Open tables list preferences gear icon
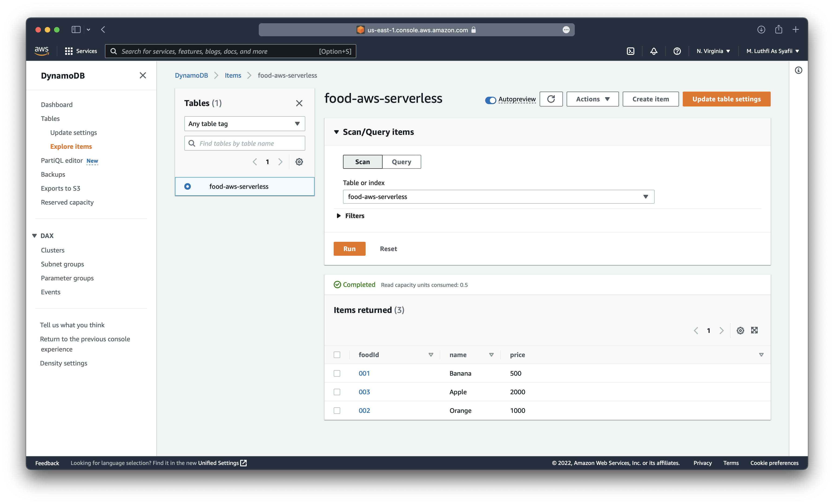Image resolution: width=834 pixels, height=504 pixels. [299, 162]
